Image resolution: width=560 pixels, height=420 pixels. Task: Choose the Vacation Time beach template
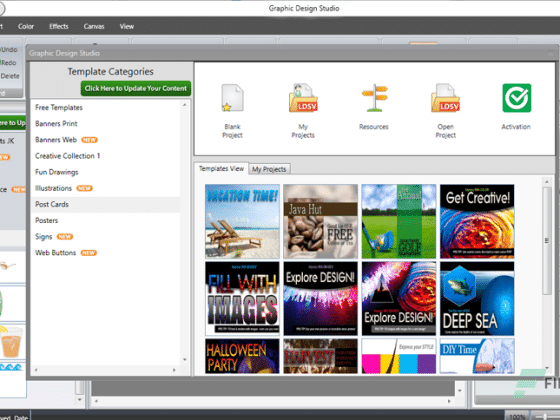coord(242,221)
